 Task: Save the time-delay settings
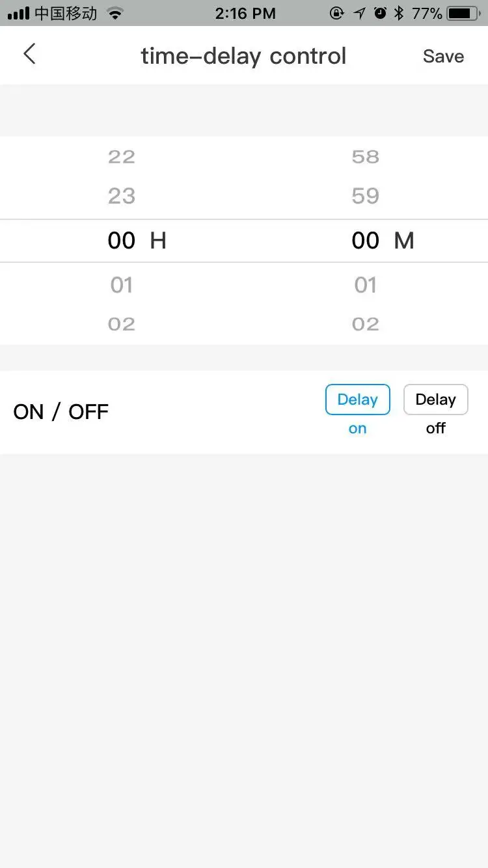(443, 57)
